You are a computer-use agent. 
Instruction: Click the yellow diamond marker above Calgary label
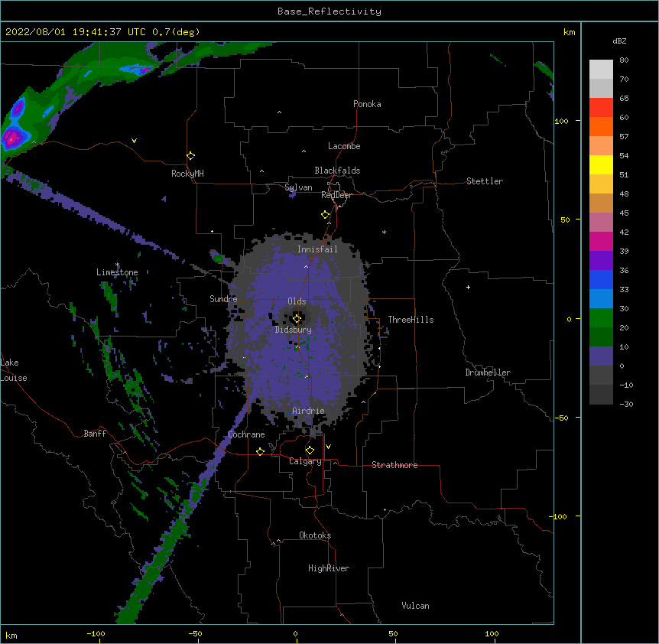pyautogui.click(x=310, y=450)
